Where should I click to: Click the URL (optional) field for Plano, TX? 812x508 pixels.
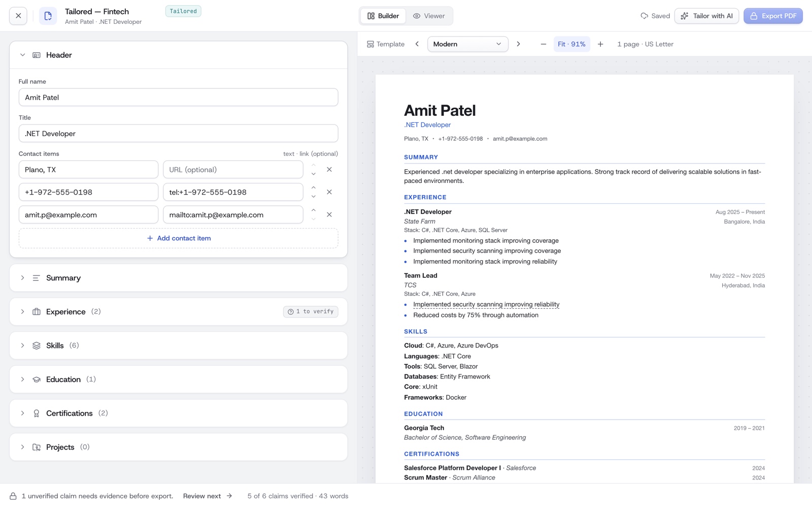click(233, 170)
